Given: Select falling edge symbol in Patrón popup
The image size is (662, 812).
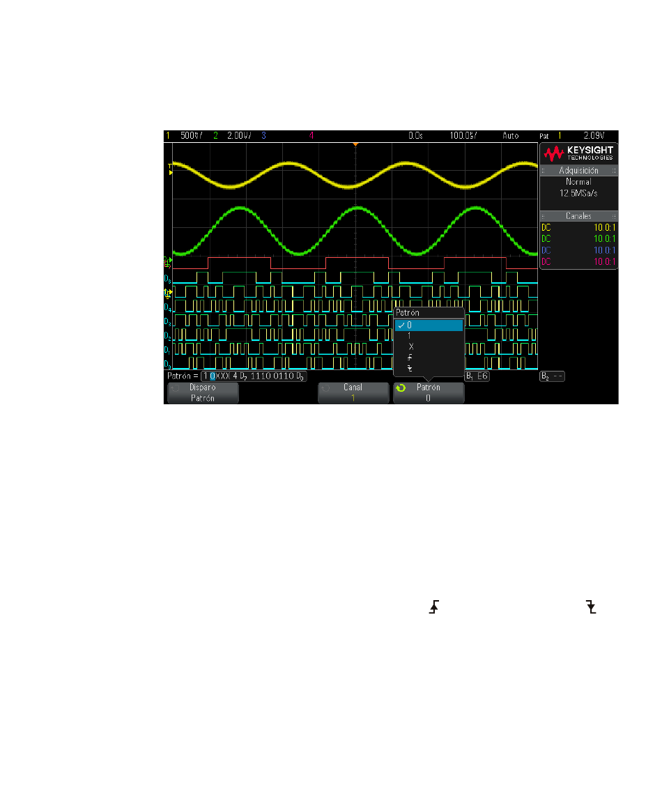Looking at the screenshot, I should 410,368.
